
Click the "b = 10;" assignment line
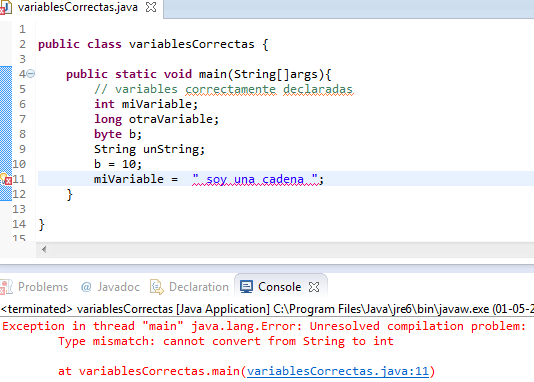pyautogui.click(x=118, y=164)
